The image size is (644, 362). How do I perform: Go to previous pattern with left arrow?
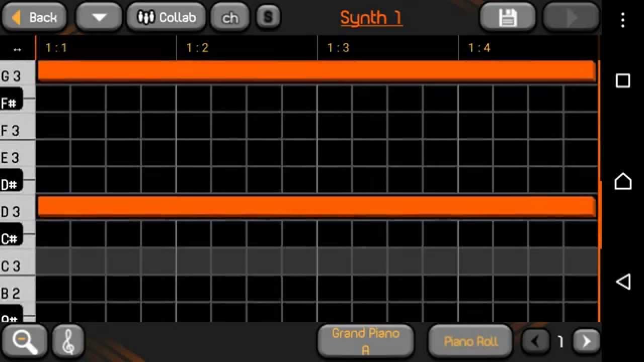[535, 342]
